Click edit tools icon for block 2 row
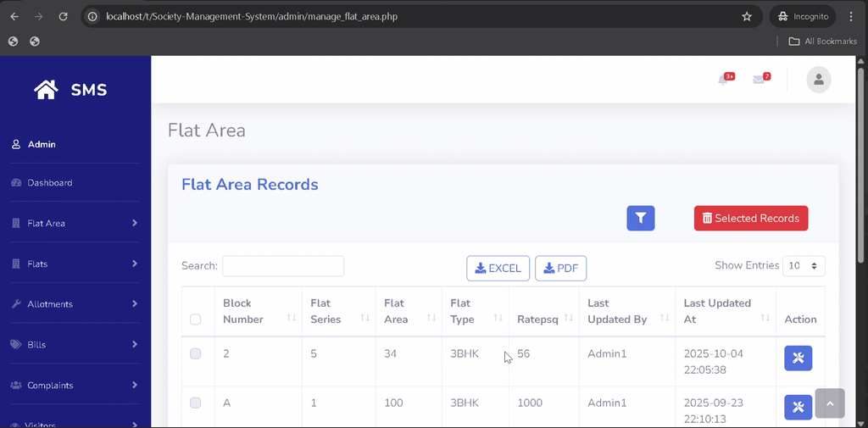Image resolution: width=868 pixels, height=428 pixels. (x=798, y=359)
